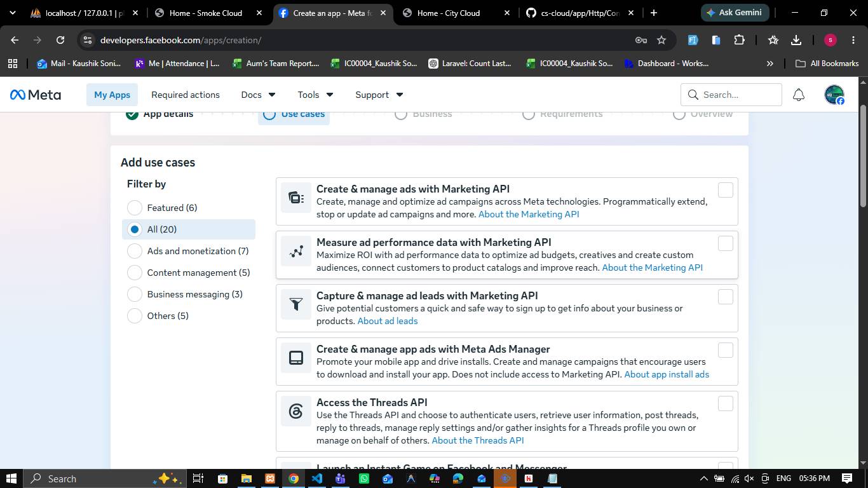The height and width of the screenshot is (488, 868).
Task: Open Visual Studio Code from the taskbar
Action: tap(316, 478)
